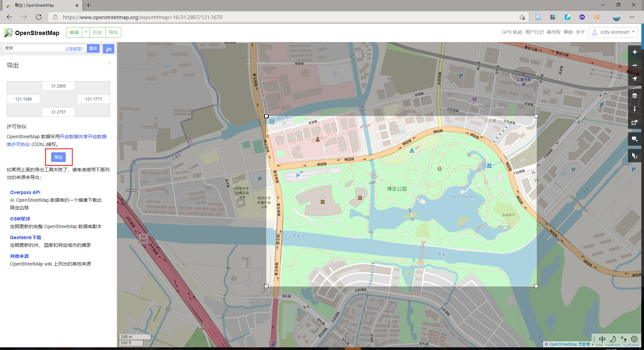The image size is (644, 350).
Task: Show my current location on the map
Action: point(635,79)
